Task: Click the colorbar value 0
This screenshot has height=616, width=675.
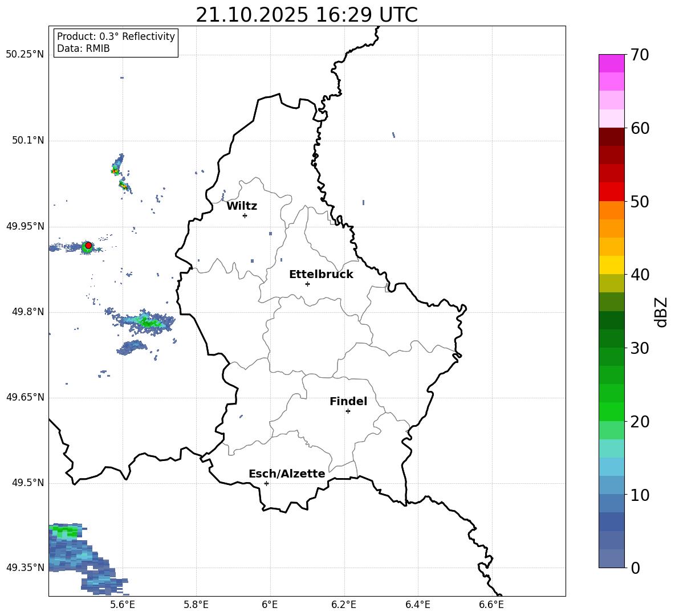Action: click(635, 568)
